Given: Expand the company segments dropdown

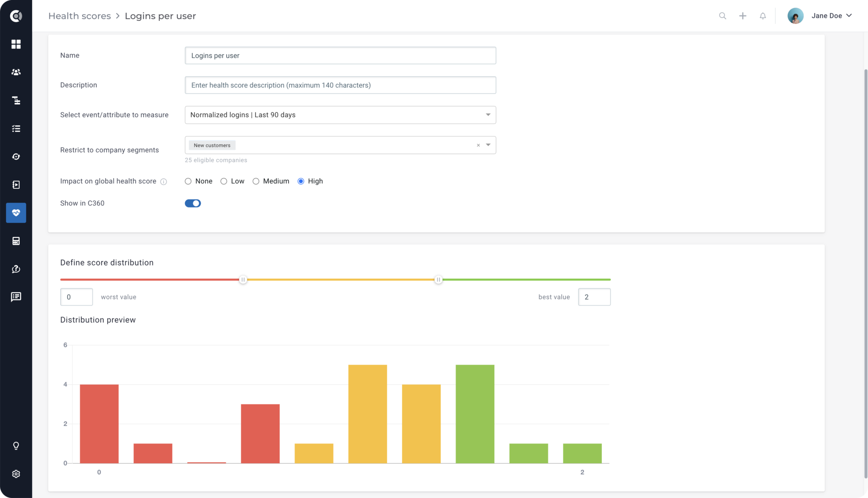Looking at the screenshot, I should point(487,145).
